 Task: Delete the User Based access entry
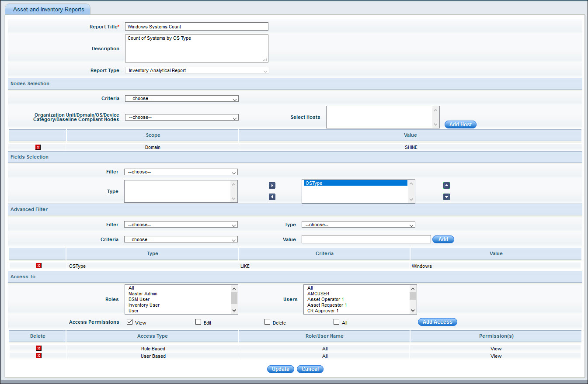(x=39, y=356)
